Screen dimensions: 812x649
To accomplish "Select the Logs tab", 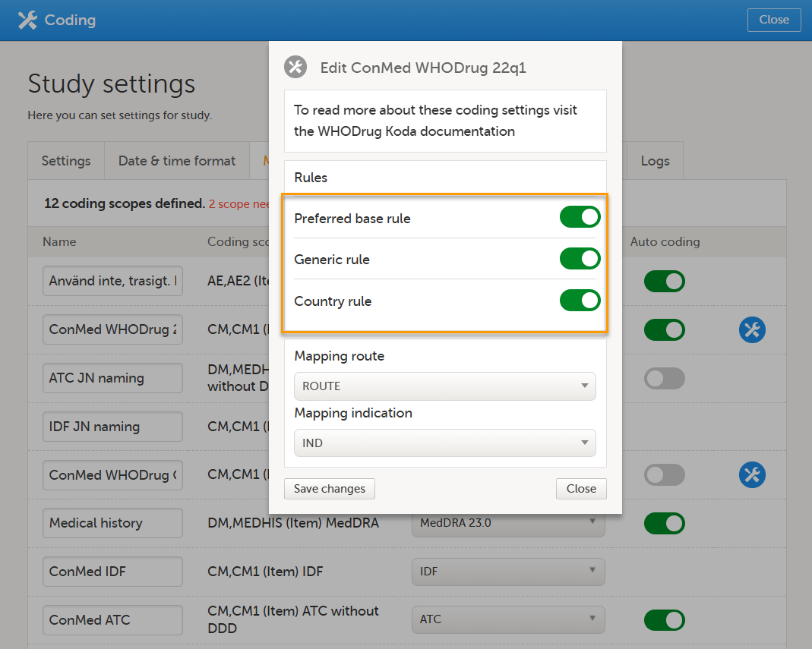I will [655, 161].
